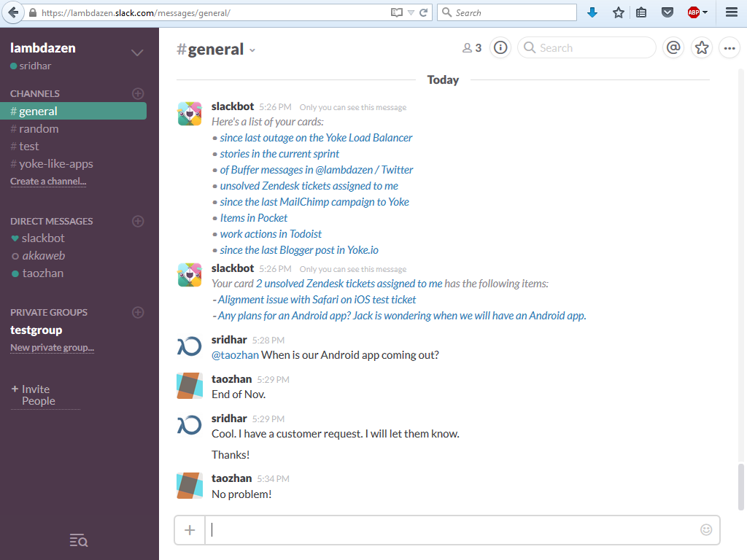Open the yoke-like-apps channel
This screenshot has height=560, width=747.
click(x=55, y=164)
